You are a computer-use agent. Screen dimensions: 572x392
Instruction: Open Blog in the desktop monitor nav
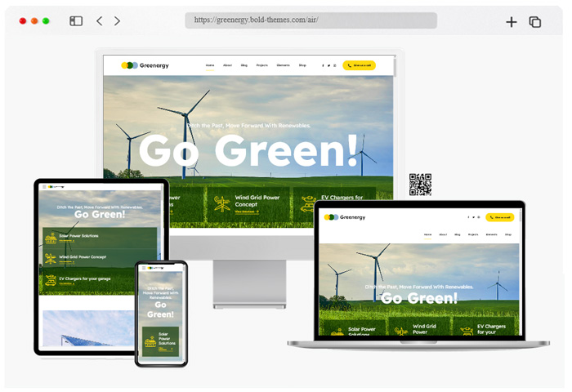point(244,65)
